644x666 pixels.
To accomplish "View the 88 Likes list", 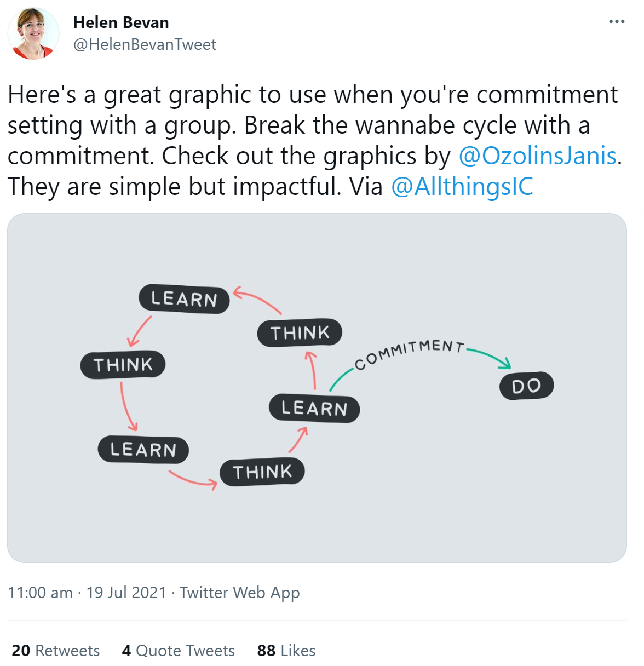I will pyautogui.click(x=286, y=650).
